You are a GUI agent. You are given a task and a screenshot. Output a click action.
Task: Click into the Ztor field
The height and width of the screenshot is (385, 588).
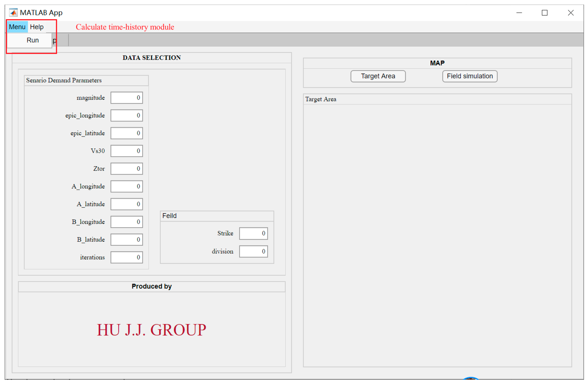coord(127,169)
